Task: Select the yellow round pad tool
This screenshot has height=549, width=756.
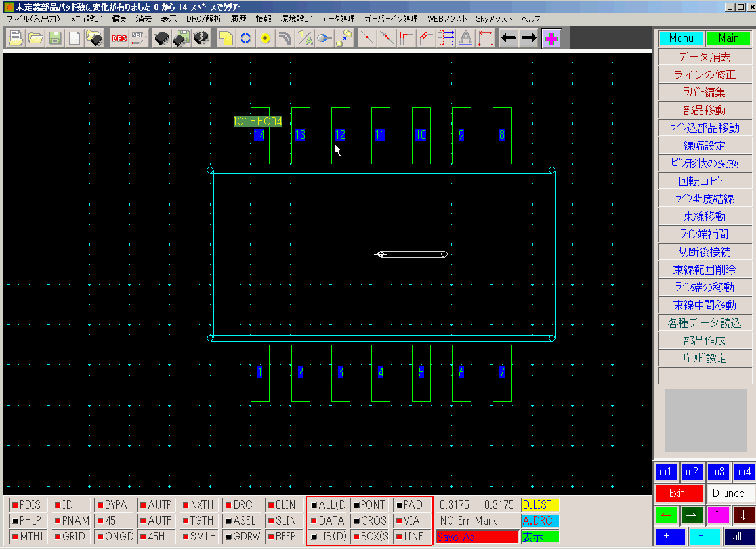Action: tap(264, 38)
